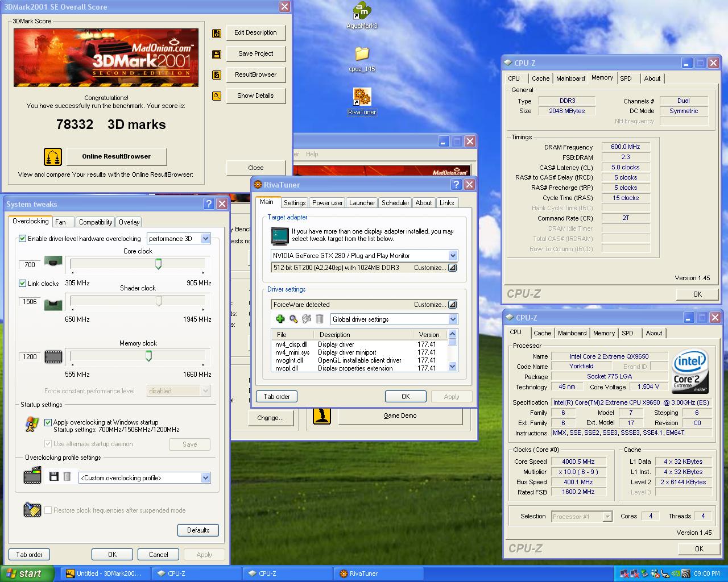Click the help question mark in RivaTuner title
Image resolution: width=728 pixels, height=582 pixels.
click(x=456, y=184)
